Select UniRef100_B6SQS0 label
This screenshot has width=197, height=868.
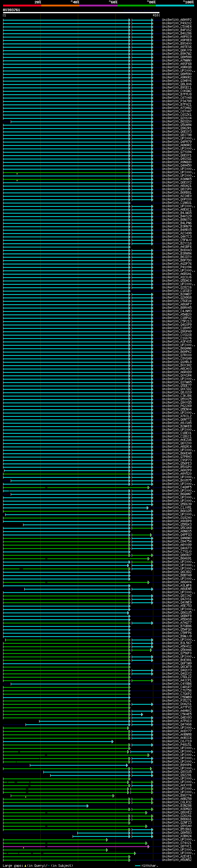pos(176,121)
